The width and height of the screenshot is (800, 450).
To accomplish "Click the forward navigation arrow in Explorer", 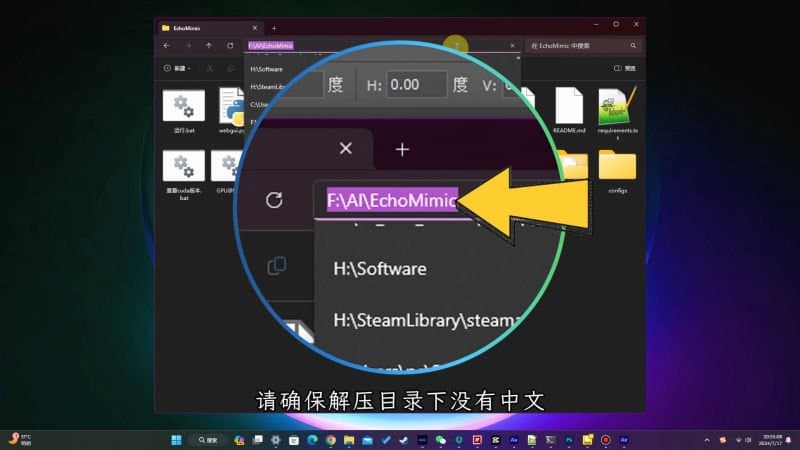I will click(x=188, y=45).
